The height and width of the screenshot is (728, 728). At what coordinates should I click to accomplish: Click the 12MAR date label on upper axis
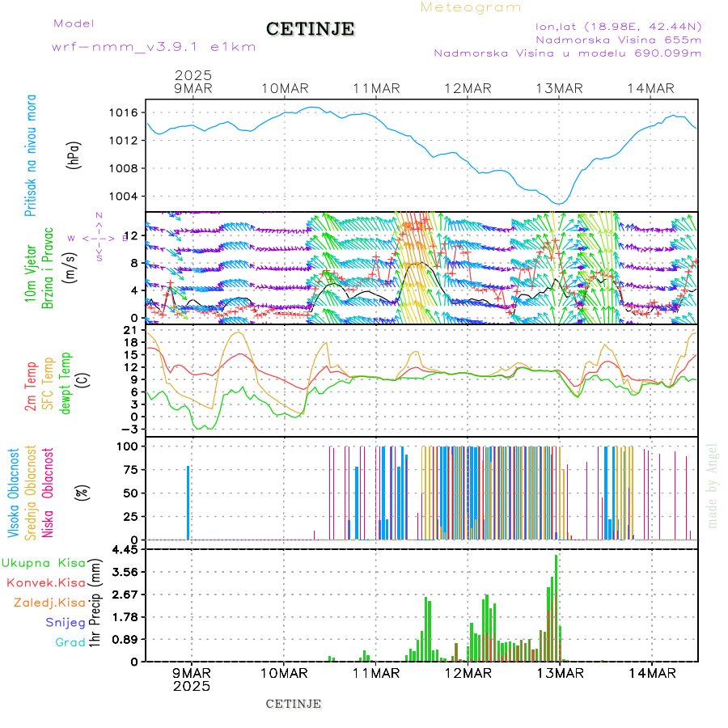[x=468, y=88]
